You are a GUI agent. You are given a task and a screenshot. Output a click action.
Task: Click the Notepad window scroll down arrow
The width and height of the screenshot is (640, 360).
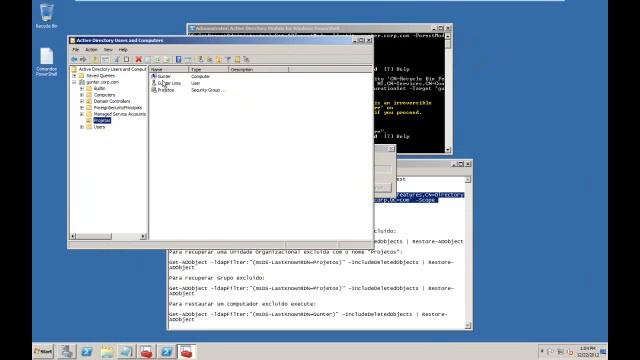[x=468, y=325]
